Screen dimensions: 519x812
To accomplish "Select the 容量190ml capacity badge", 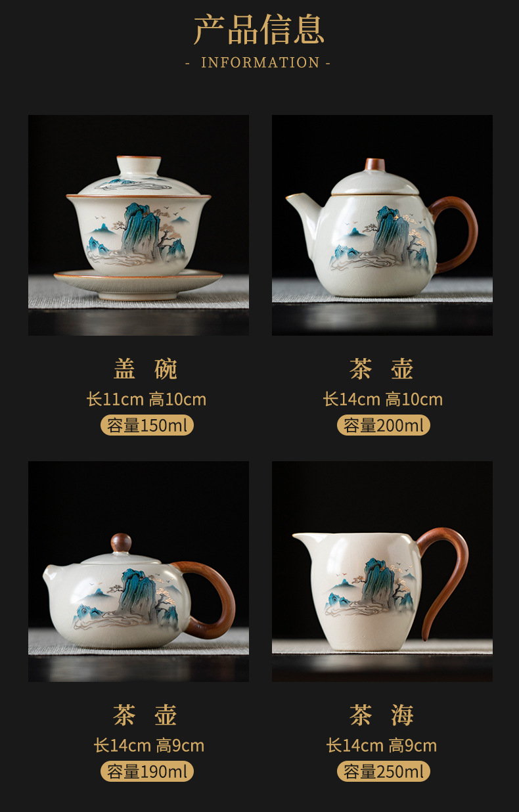I will (147, 771).
